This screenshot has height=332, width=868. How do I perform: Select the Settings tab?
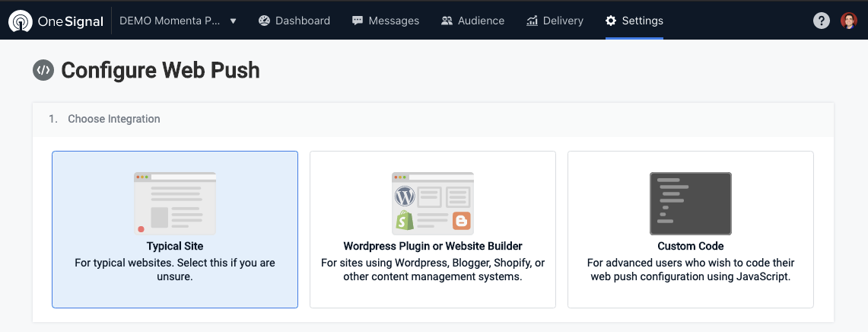[x=634, y=21]
